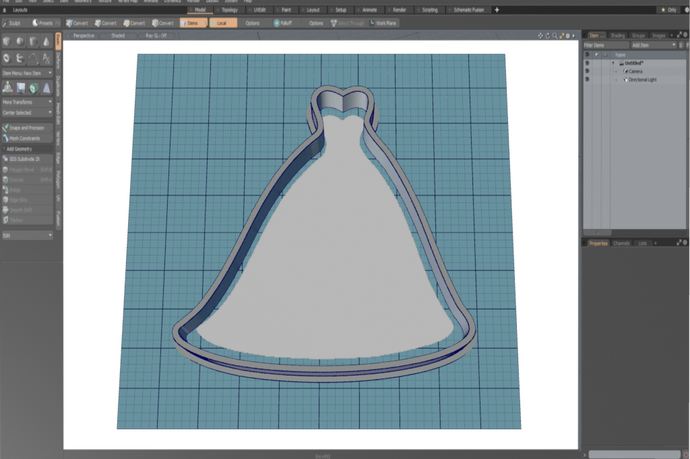
Task: Click the Thicken button
Action: (x=27, y=220)
